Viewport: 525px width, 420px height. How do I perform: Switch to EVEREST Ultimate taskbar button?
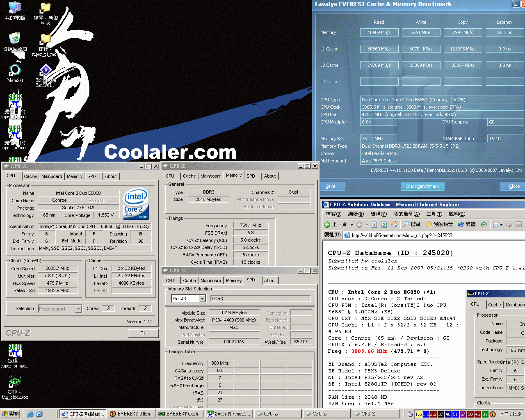[x=132, y=414]
